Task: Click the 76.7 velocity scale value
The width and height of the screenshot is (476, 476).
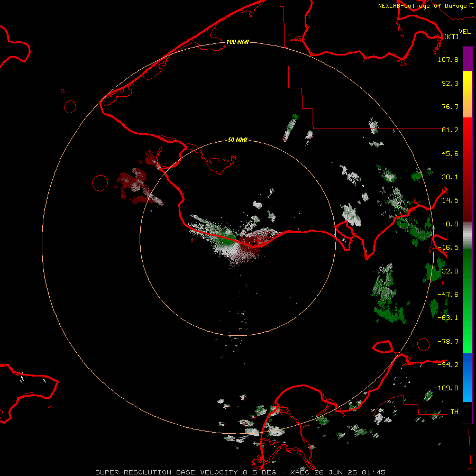Action: click(450, 106)
